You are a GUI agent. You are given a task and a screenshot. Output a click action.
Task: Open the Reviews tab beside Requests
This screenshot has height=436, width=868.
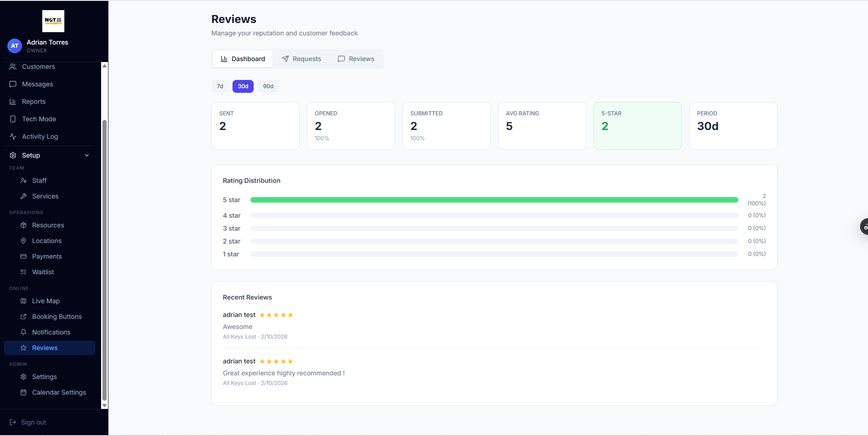click(x=356, y=59)
